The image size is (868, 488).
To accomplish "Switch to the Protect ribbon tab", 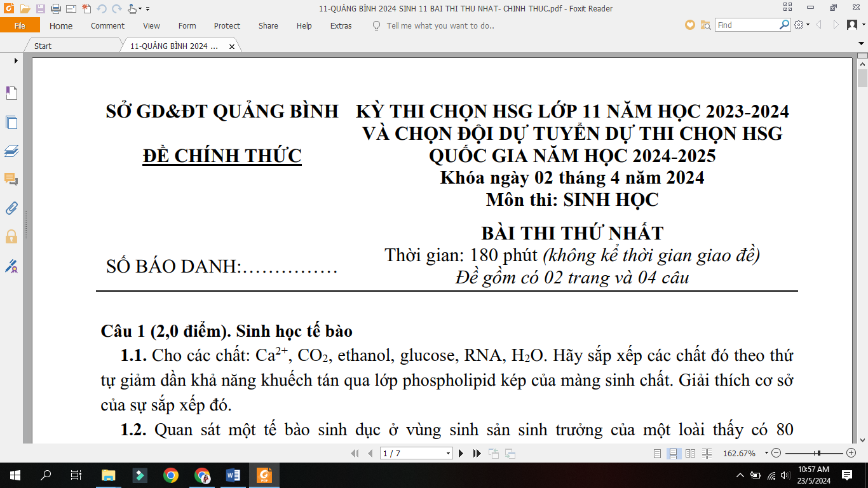I will pyautogui.click(x=227, y=25).
